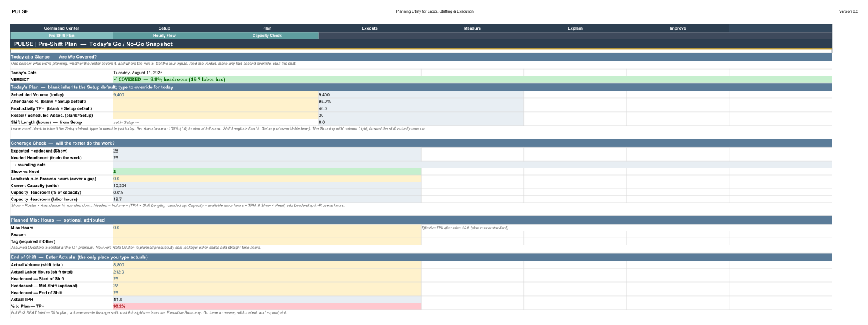Select the Current Capacity value 10,304
Image resolution: width=868 pixels, height=325 pixels.
pyautogui.click(x=267, y=185)
